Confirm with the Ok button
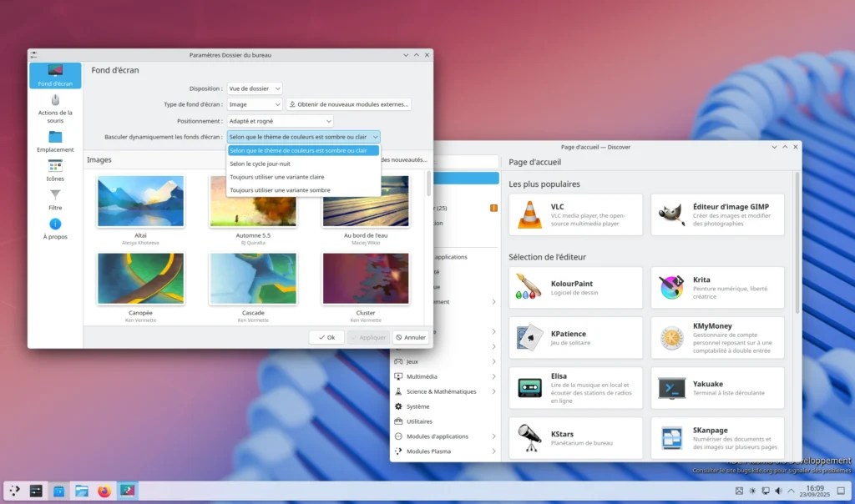Screen dimensions: 855x504 pos(326,337)
